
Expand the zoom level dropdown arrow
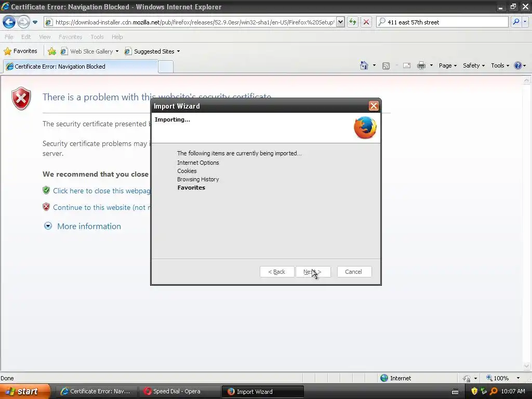click(x=518, y=378)
